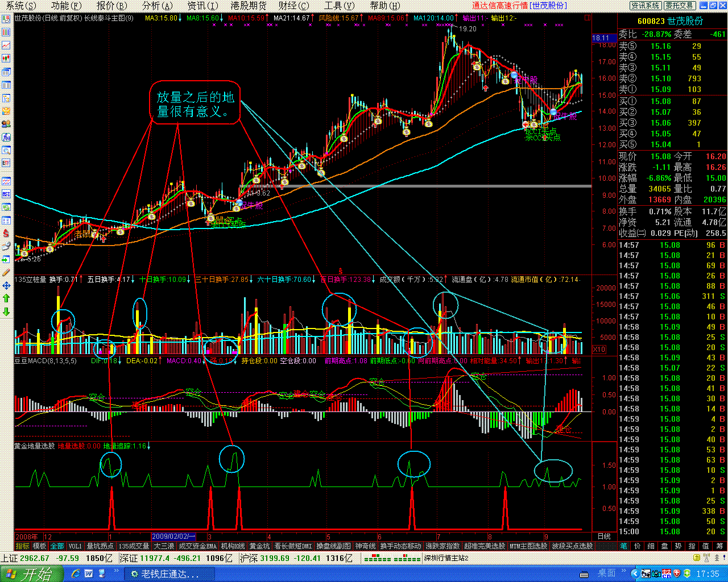Open the fx formula manager icon
The height and width of the screenshot is (582, 728).
pyautogui.click(x=6, y=137)
